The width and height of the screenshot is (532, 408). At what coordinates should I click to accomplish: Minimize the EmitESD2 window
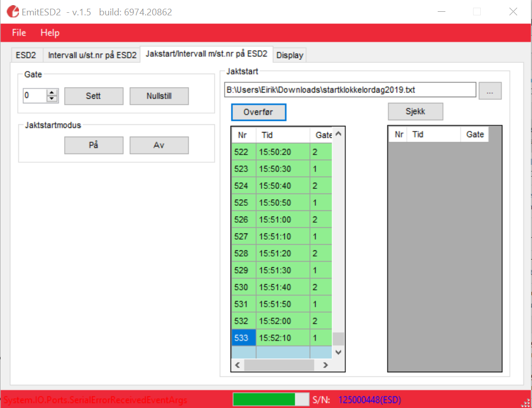click(x=441, y=12)
